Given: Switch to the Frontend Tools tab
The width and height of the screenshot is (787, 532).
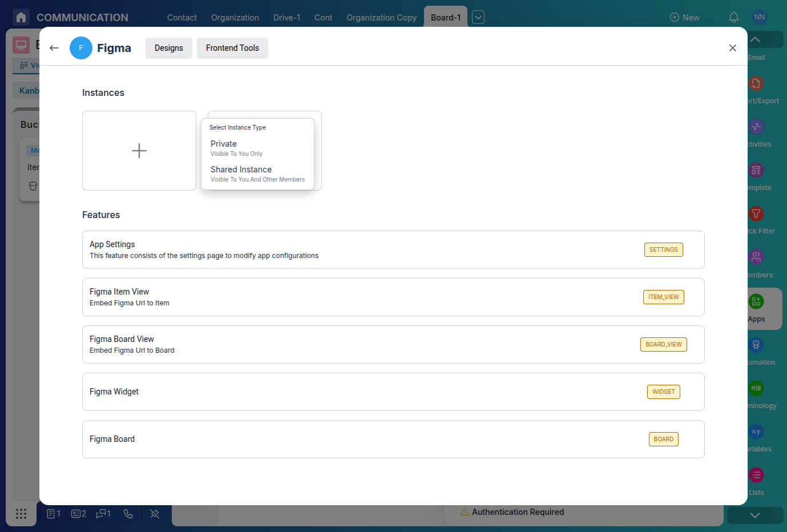Looking at the screenshot, I should 232,48.
